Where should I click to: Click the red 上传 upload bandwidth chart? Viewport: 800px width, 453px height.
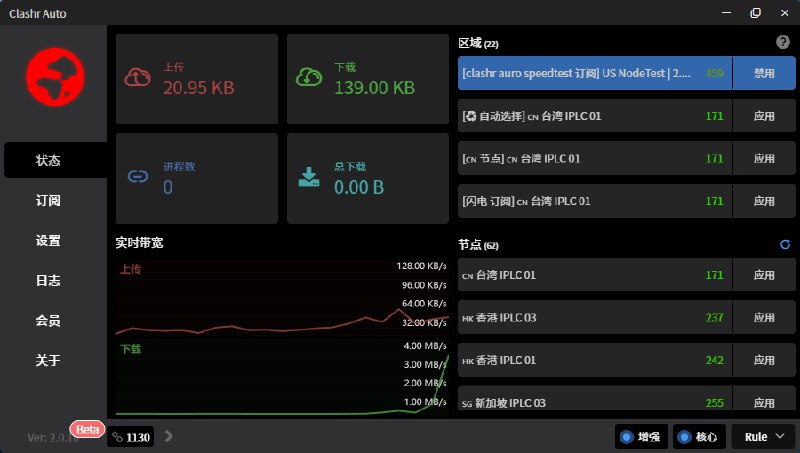click(x=282, y=297)
